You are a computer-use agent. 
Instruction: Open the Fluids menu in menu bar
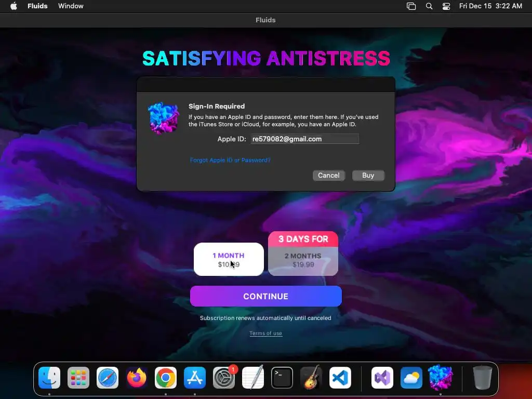37,6
